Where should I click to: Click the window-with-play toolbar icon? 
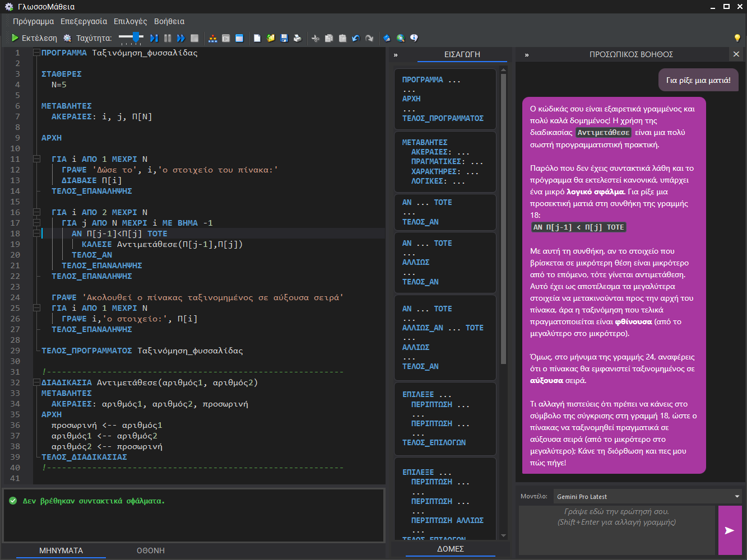coord(226,38)
